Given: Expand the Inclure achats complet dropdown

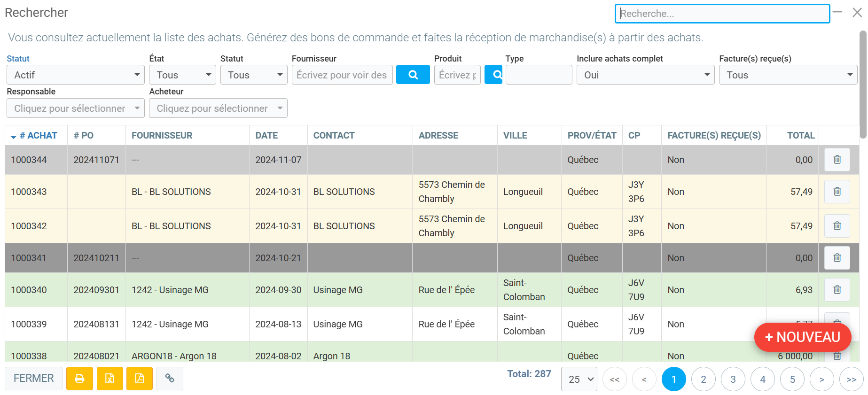Looking at the screenshot, I should point(645,75).
